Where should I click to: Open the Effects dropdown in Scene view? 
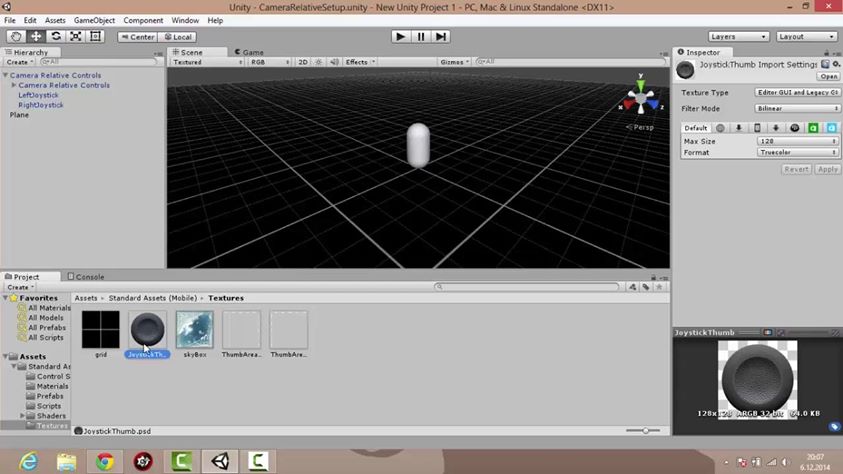pos(360,62)
